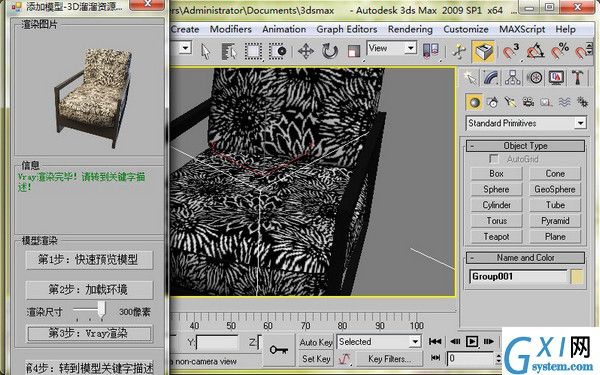
Task: Toggle Percent Snap
Action: (559, 51)
